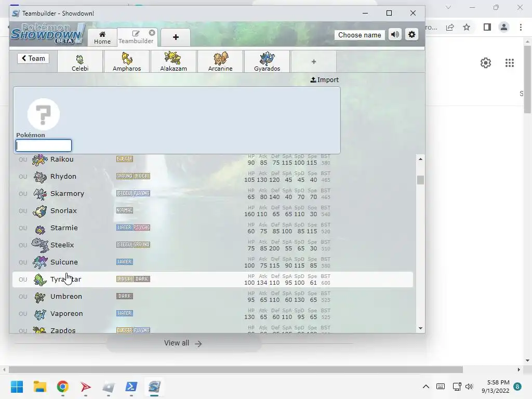Screen dimensions: 532x399
Task: Choose Starmie from the list
Action: (212, 228)
